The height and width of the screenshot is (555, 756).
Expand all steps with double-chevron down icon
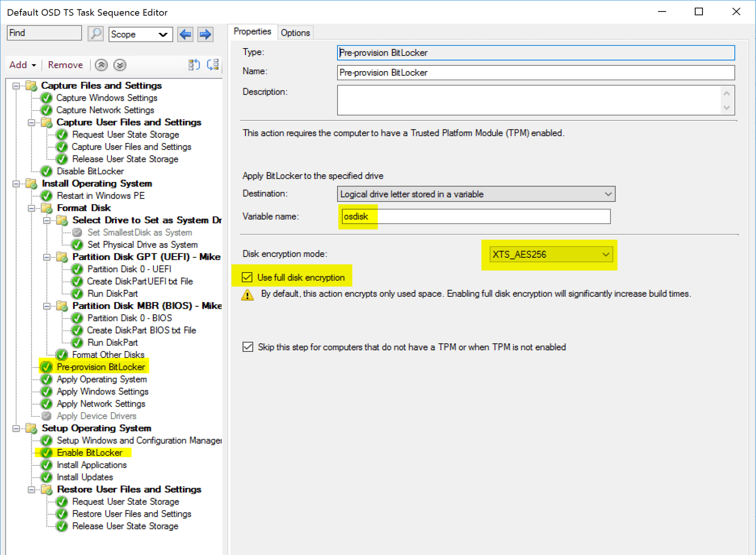click(120, 65)
